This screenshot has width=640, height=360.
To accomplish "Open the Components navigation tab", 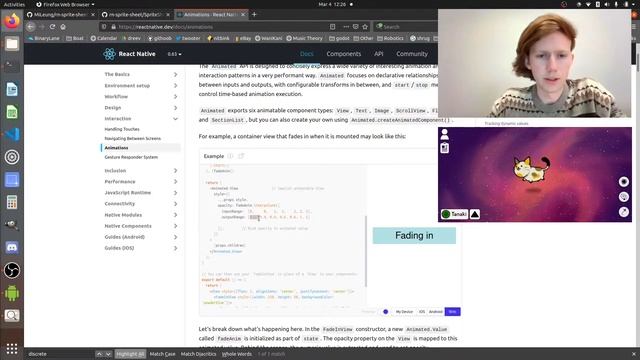I will [344, 54].
